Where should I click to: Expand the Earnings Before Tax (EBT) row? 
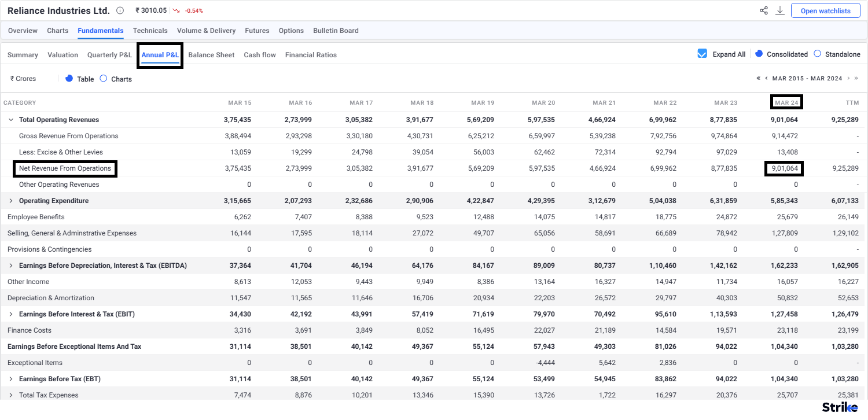click(x=10, y=379)
